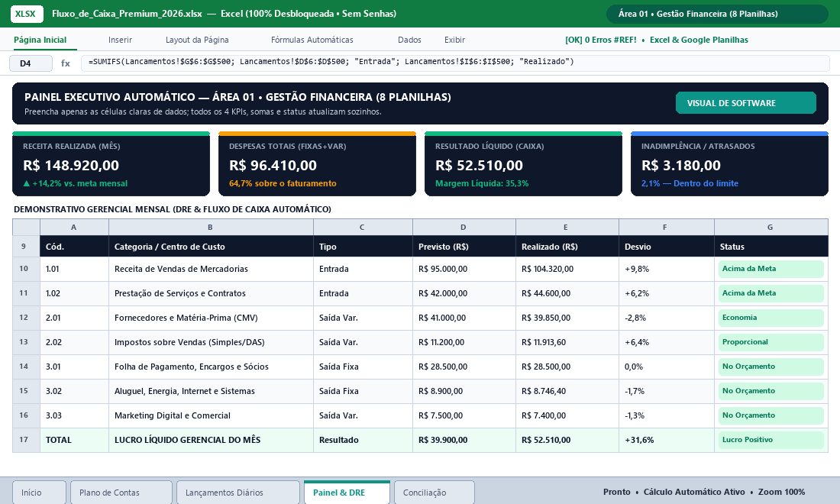Select column D header
This screenshot has height=504, width=840.
[464, 227]
